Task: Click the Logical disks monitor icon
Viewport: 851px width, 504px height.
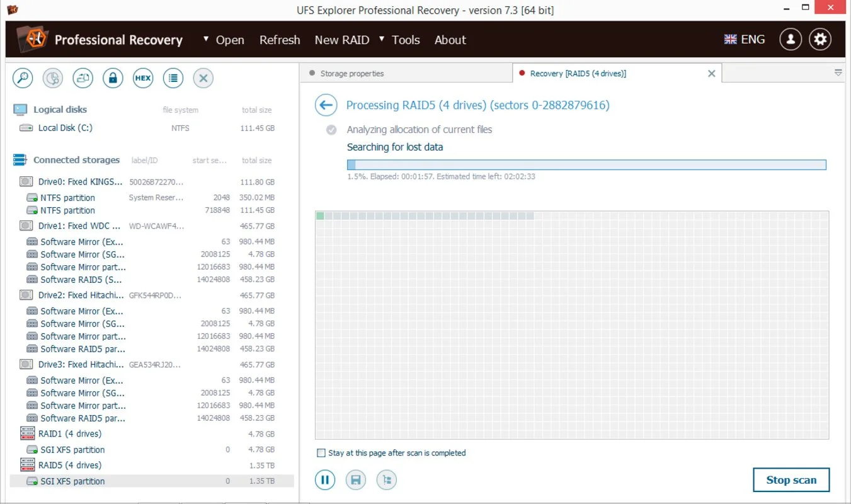Action: coord(20,110)
